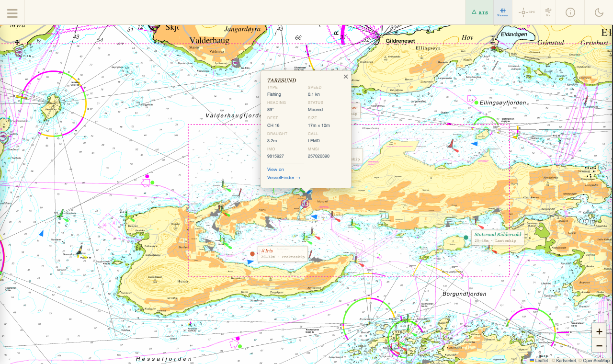Open the Leaflet attribution link
The width and height of the screenshot is (613, 364).
point(539,361)
